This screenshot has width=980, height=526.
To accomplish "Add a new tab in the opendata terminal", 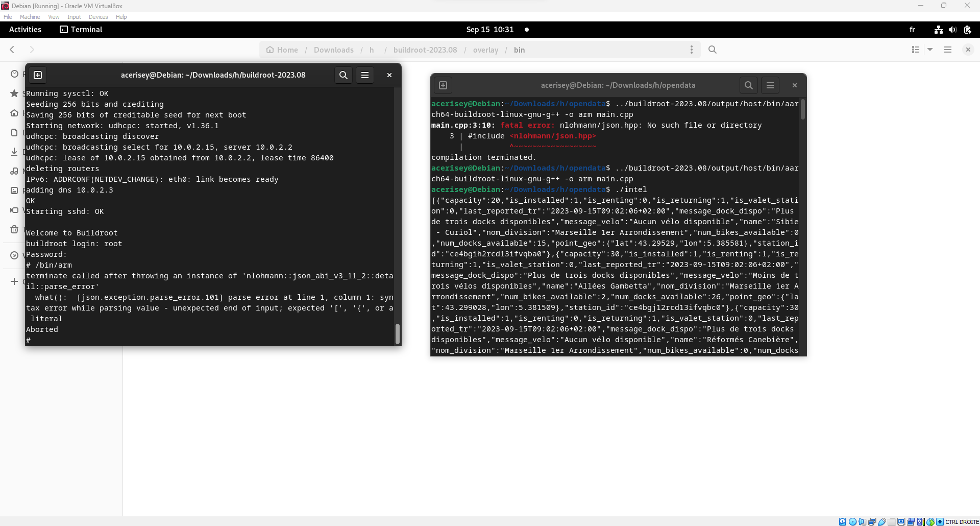I will [443, 85].
